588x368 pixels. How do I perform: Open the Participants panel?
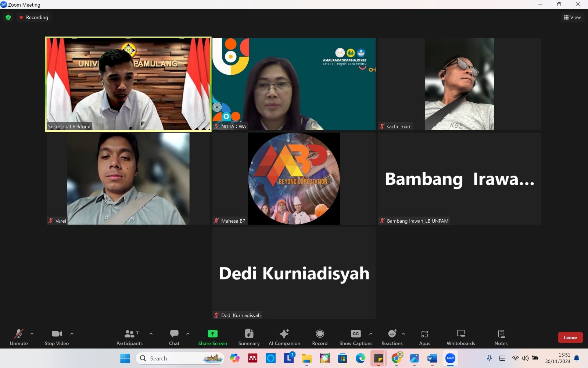[x=129, y=337]
